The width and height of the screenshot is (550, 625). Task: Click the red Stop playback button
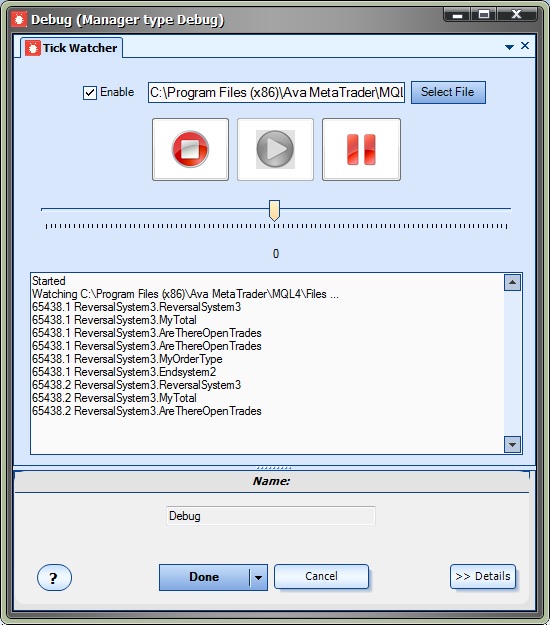[x=191, y=149]
